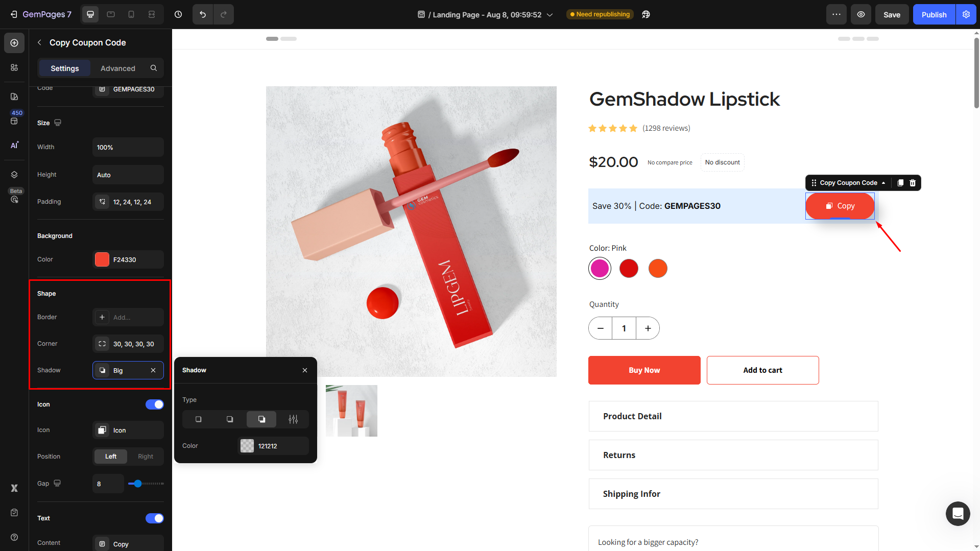This screenshot has width=980, height=551.
Task: Open the F24330 background color swatch
Action: pyautogui.click(x=102, y=259)
